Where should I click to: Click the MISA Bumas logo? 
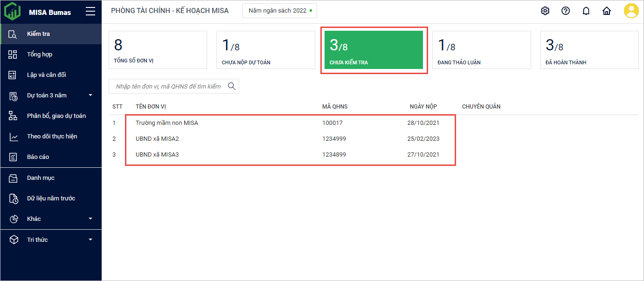(13, 12)
